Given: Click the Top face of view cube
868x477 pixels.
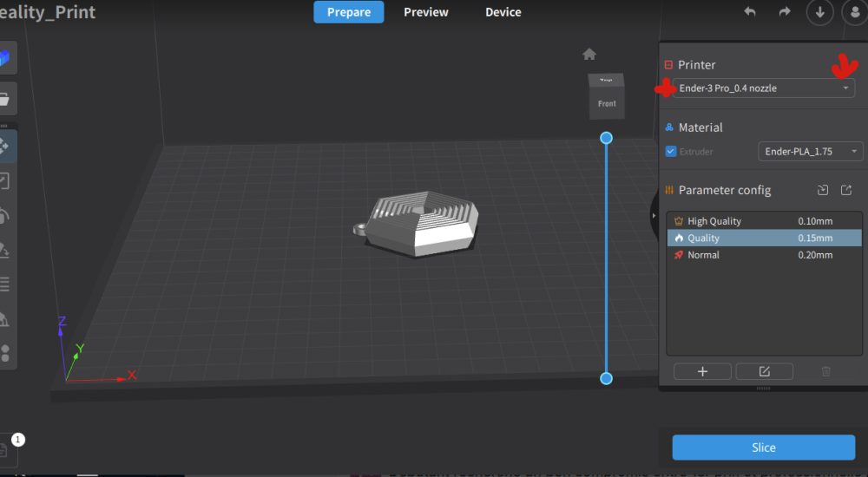Looking at the screenshot, I should pos(606,81).
